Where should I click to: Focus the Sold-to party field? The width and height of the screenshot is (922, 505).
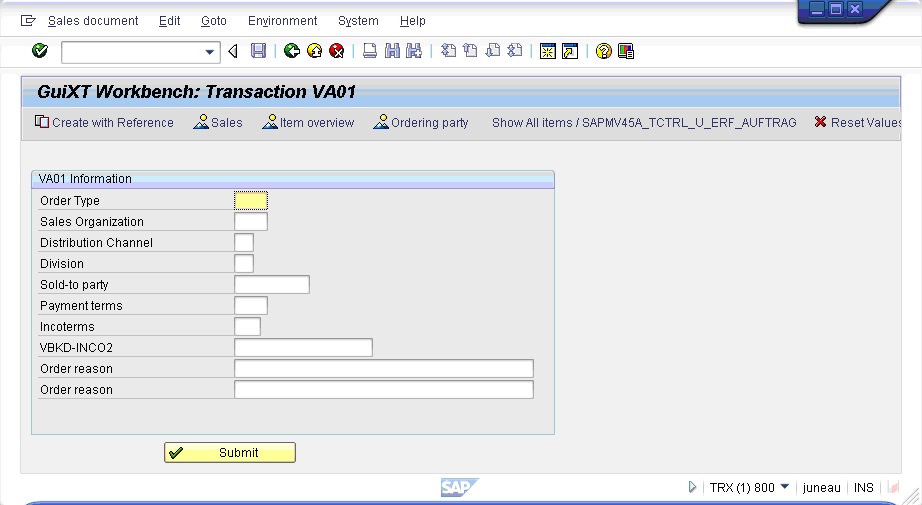(x=272, y=285)
